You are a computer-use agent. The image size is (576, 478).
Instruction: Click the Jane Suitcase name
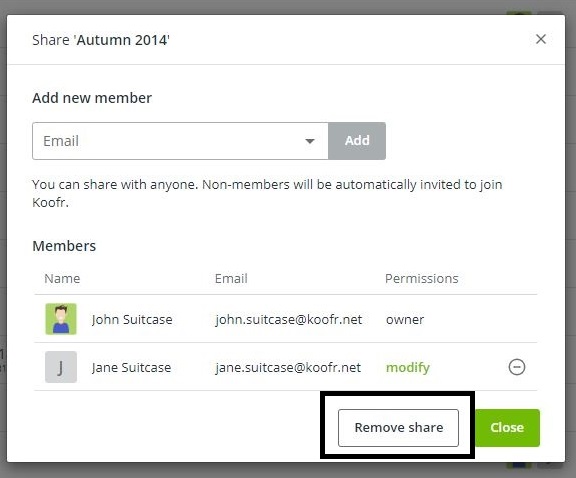tap(132, 367)
